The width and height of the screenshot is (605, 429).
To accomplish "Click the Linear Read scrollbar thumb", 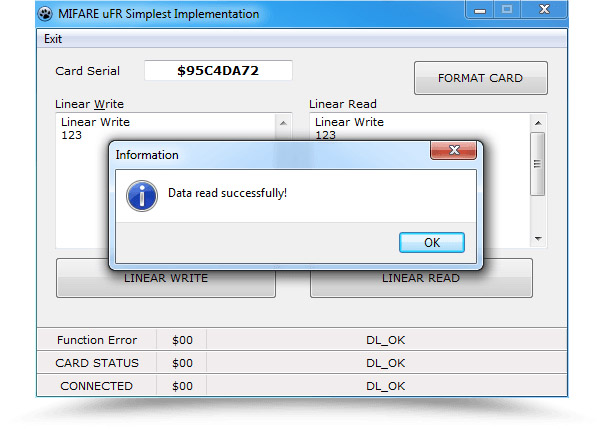I will [x=537, y=164].
